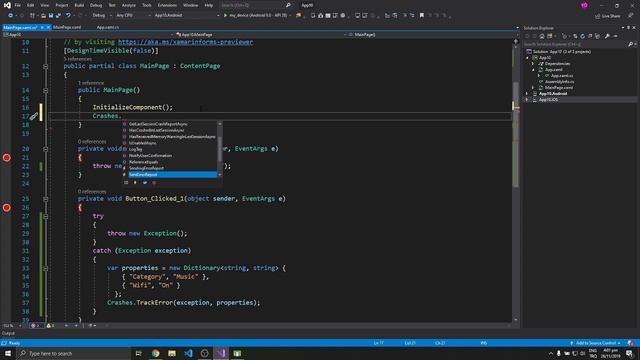The image size is (640, 360).
Task: Click Solution Explorer Home icon
Action: [x=542, y=36]
